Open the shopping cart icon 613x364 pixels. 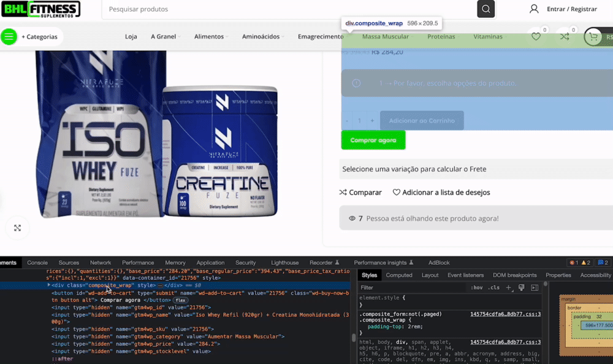[593, 37]
